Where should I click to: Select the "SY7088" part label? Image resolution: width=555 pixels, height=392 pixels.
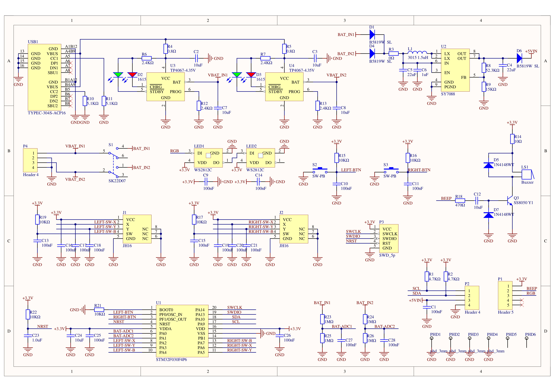point(448,94)
